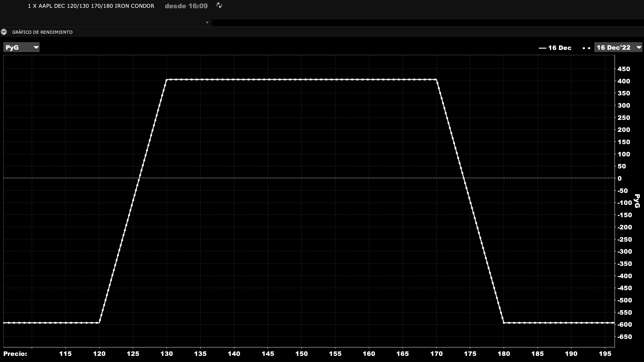Click the 170 label on the price axis
The height and width of the screenshot is (362, 644).
(x=437, y=354)
